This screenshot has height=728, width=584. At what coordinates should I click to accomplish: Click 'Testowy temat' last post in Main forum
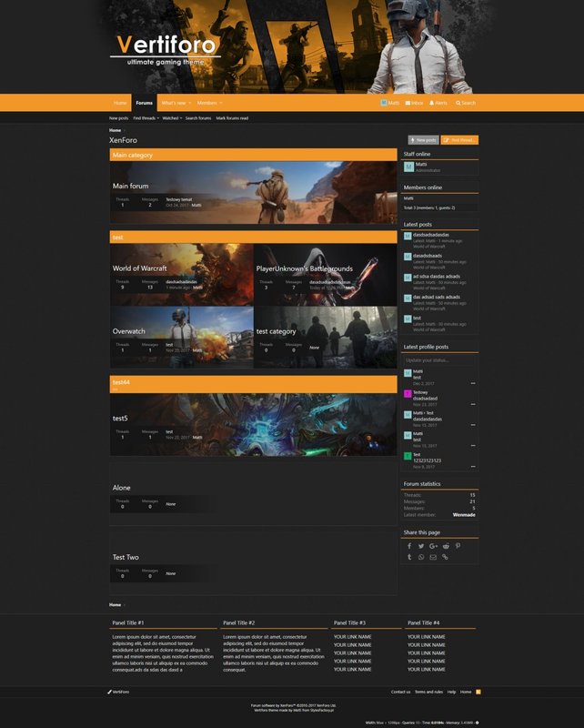click(178, 199)
